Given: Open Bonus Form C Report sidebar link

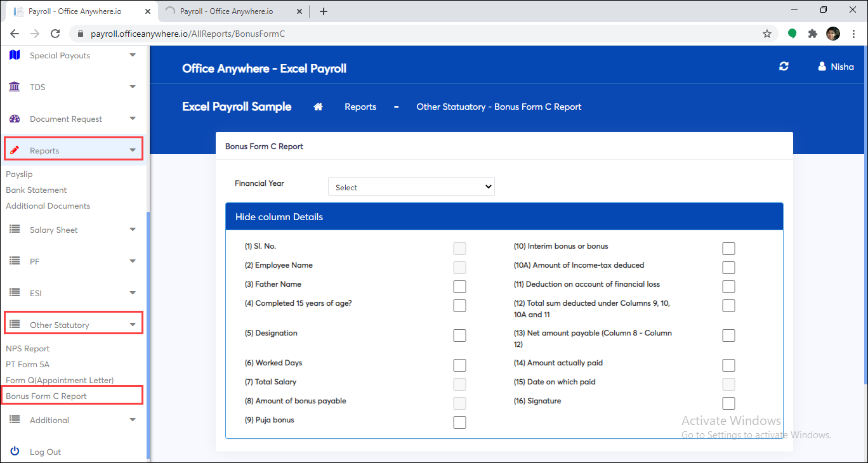Looking at the screenshot, I should pos(46,396).
